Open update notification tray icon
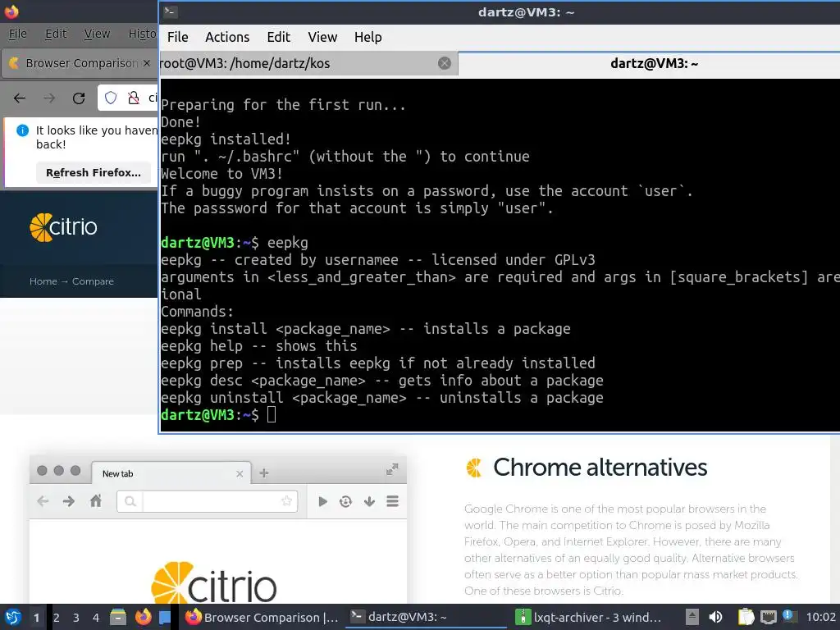840x630 pixels. pos(788,616)
